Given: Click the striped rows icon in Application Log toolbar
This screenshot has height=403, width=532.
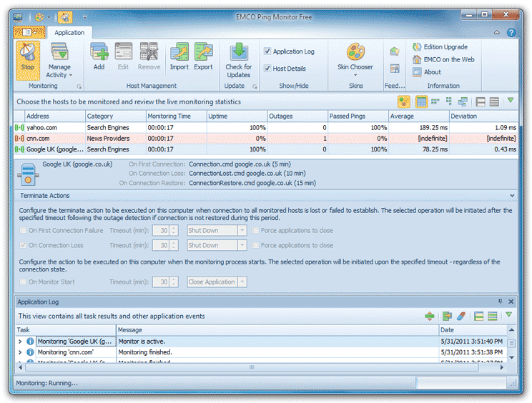Looking at the screenshot, I should 492,317.
